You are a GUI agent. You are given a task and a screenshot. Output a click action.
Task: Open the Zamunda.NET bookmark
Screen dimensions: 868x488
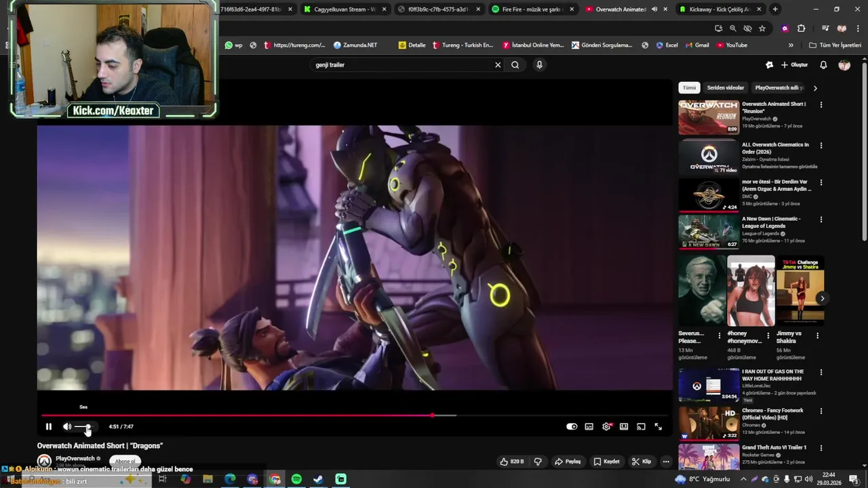(355, 45)
